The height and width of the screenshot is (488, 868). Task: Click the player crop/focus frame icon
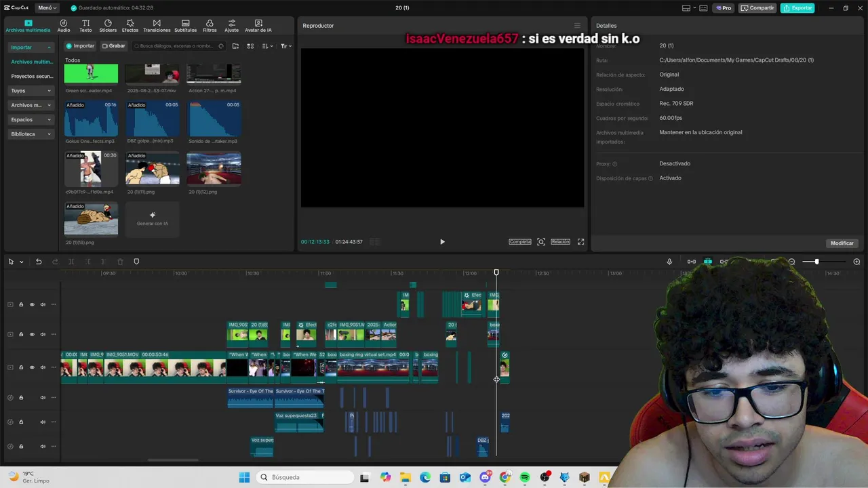click(541, 242)
